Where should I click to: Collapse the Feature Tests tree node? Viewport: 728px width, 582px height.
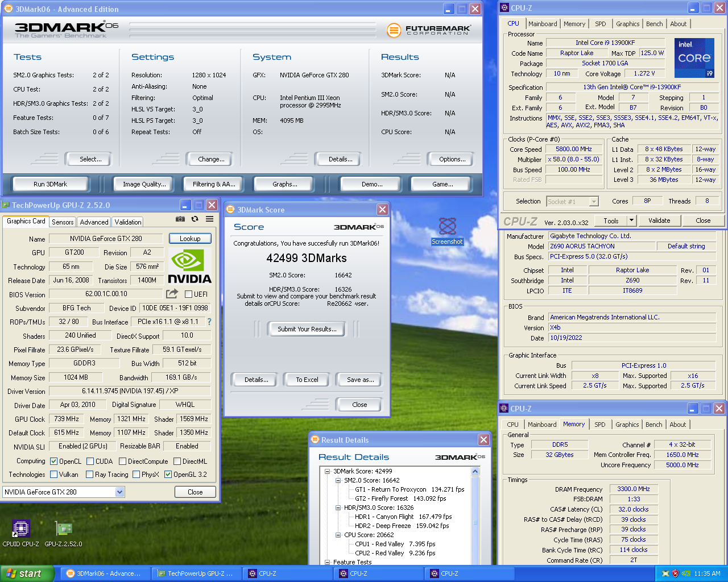point(327,562)
